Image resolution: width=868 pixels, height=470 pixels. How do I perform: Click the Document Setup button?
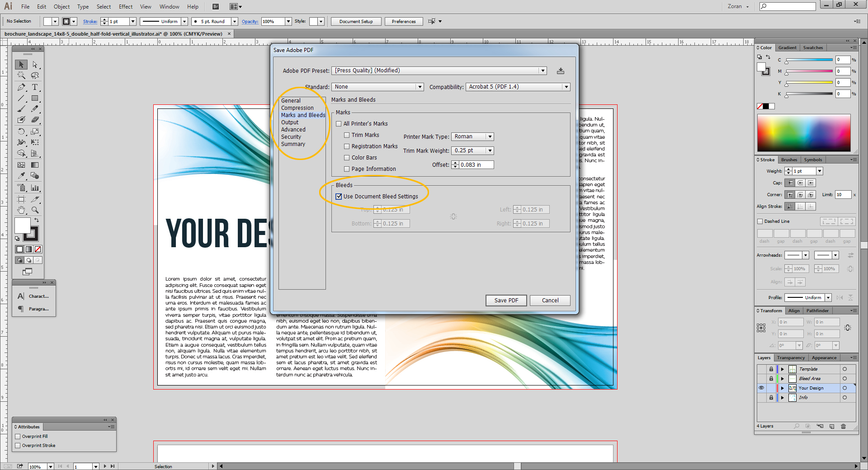pos(356,21)
